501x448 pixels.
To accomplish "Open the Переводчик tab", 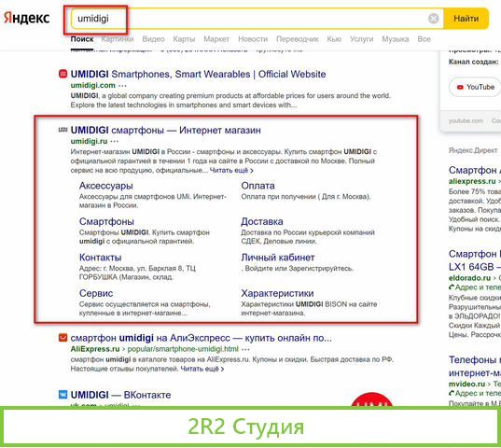I will click(x=298, y=39).
